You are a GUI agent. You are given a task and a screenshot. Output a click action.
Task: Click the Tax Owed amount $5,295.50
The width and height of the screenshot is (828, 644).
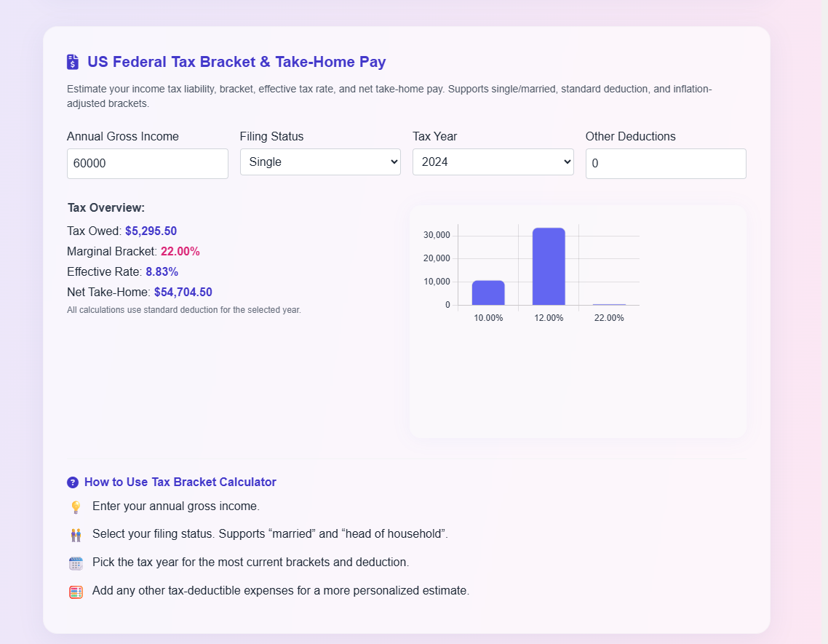[151, 231]
